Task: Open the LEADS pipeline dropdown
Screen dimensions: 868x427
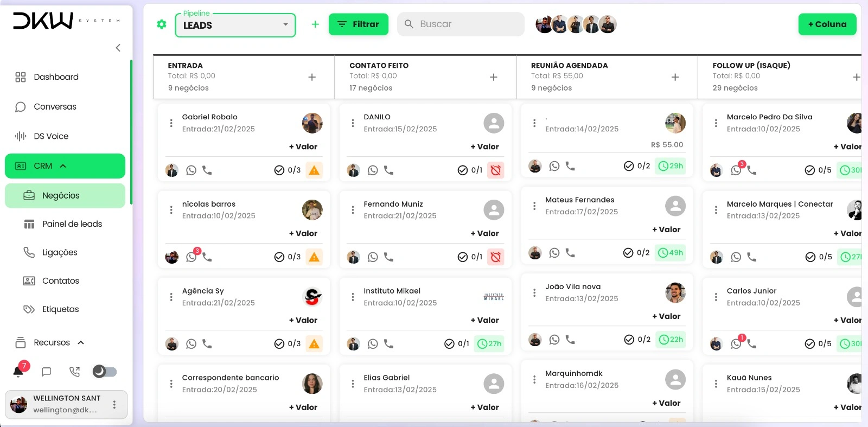Action: [235, 25]
